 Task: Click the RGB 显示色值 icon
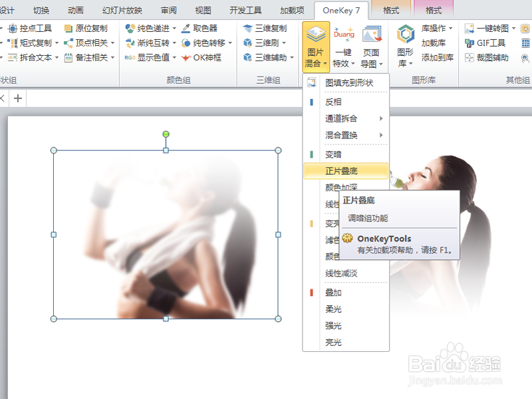[130, 58]
